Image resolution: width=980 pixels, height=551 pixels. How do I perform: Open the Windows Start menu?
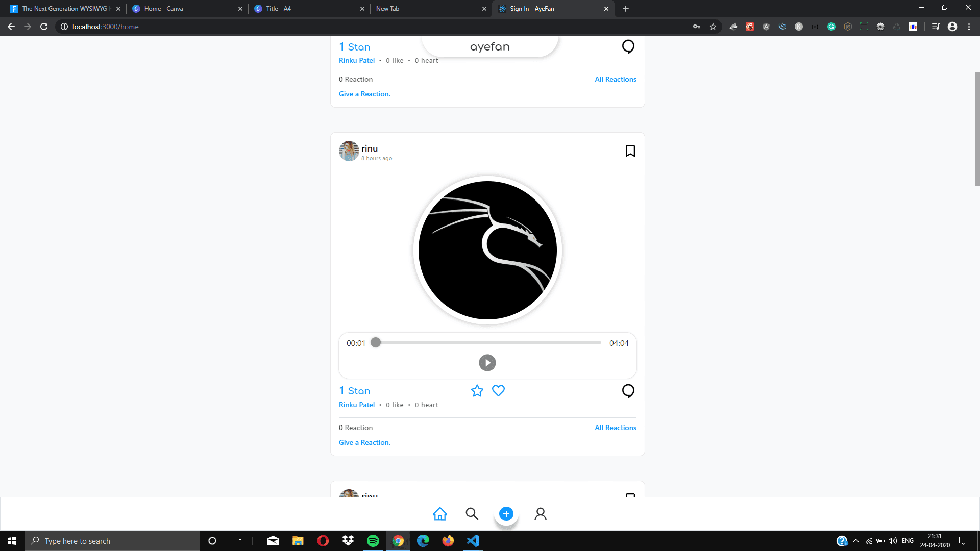(x=12, y=541)
